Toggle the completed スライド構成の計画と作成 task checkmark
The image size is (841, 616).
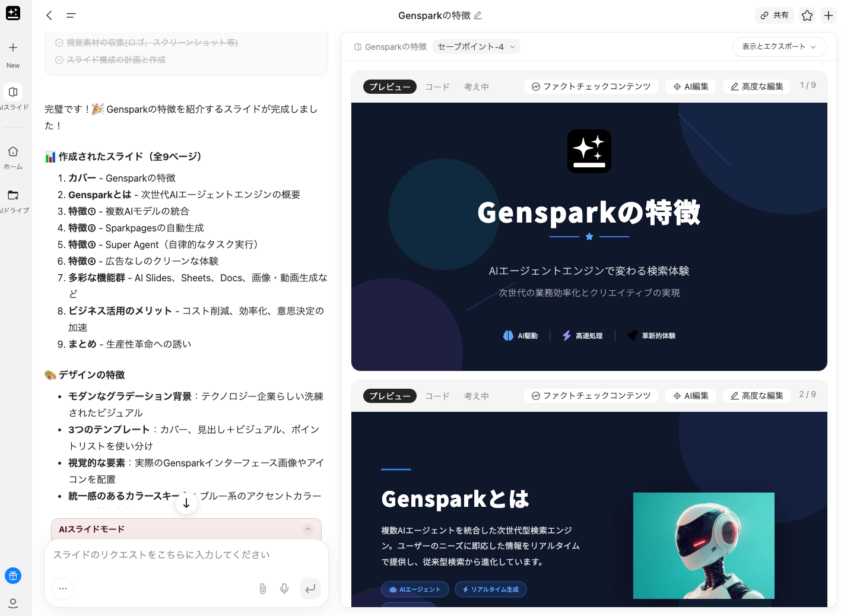tap(59, 60)
